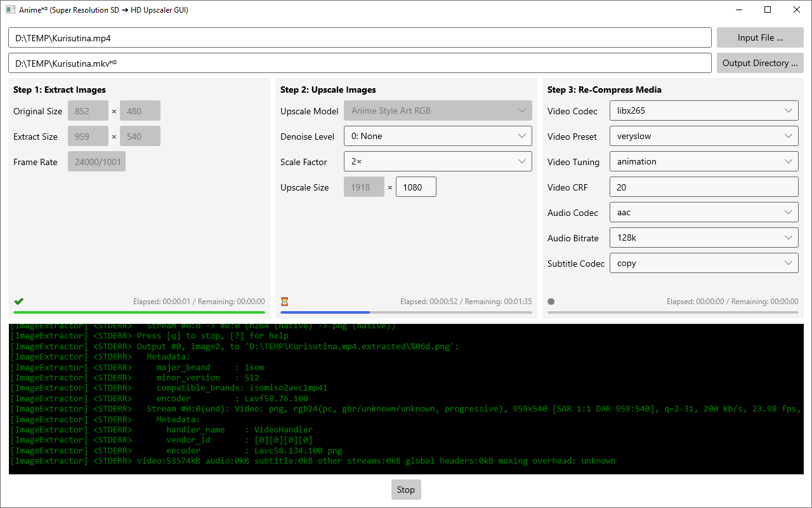
Task: Click the 'Upscale Model' label
Action: (310, 111)
